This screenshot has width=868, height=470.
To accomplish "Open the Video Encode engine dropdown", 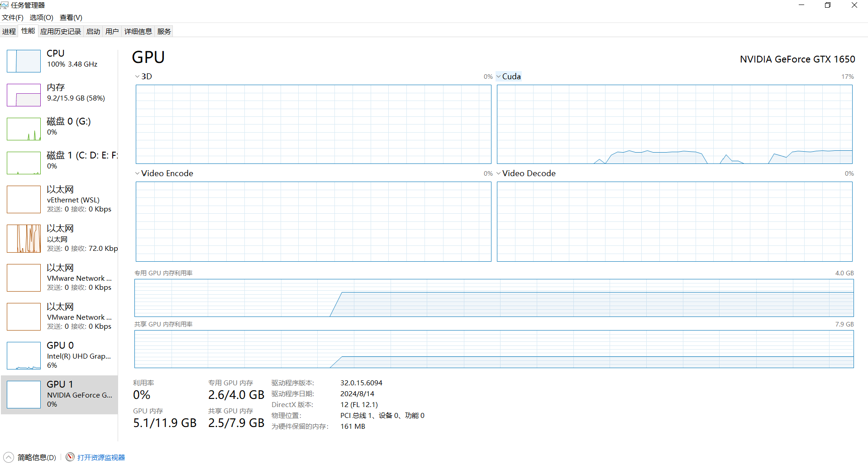I will point(138,173).
